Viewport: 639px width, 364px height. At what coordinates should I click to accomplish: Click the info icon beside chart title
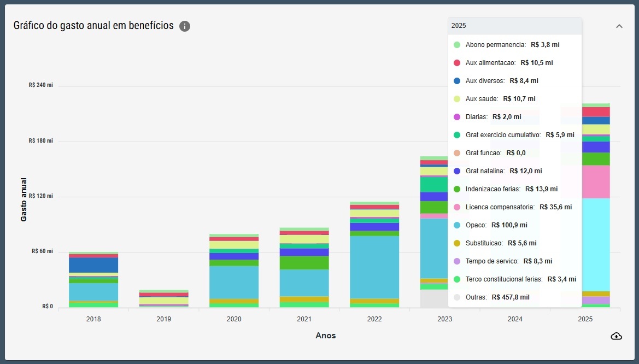click(185, 26)
